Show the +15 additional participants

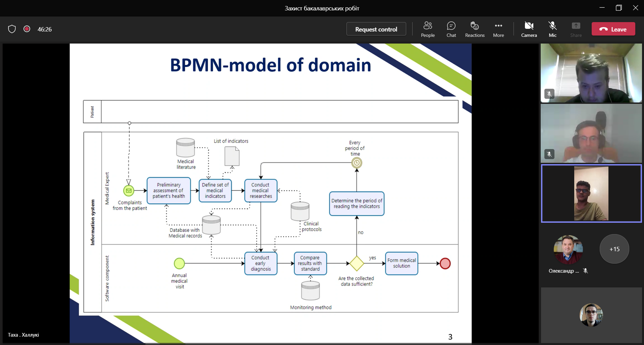614,249
